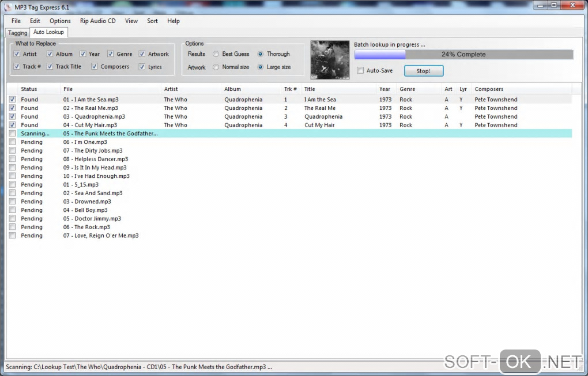The width and height of the screenshot is (588, 376).
Task: Check the 05 - The Punk Meets the Godfather row
Action: [12, 134]
